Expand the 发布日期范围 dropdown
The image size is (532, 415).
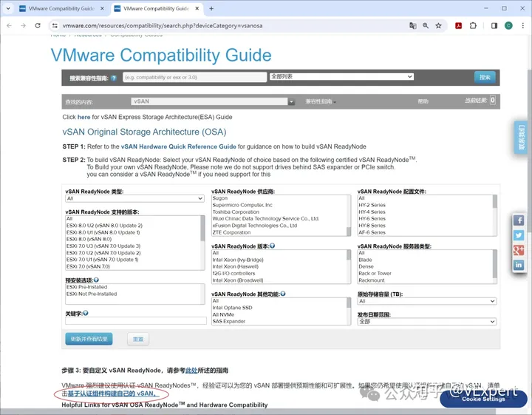427,321
